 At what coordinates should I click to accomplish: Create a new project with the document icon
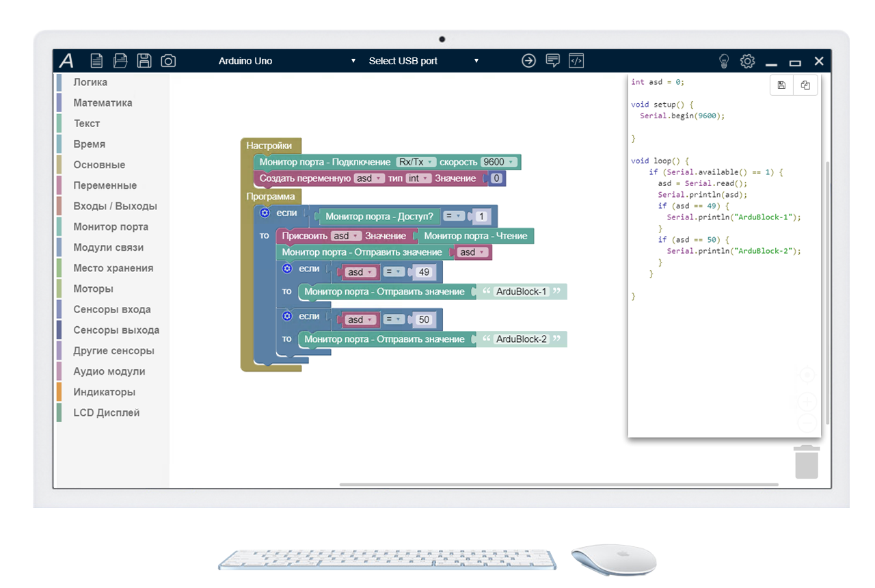pyautogui.click(x=96, y=60)
